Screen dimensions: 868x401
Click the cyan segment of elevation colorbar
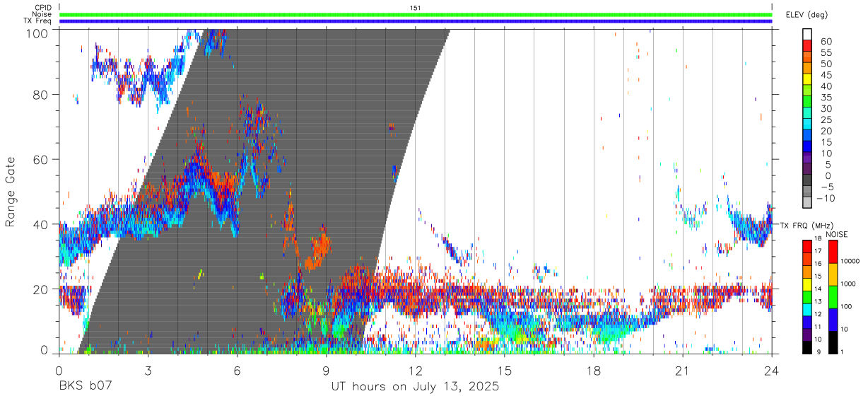coord(807,125)
